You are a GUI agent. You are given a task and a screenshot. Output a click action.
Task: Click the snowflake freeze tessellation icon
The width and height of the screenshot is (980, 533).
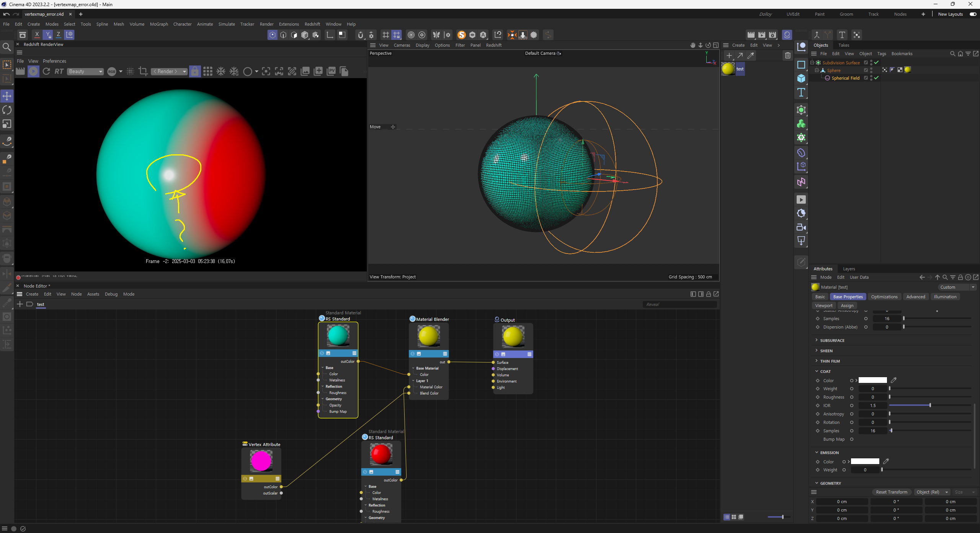click(221, 71)
